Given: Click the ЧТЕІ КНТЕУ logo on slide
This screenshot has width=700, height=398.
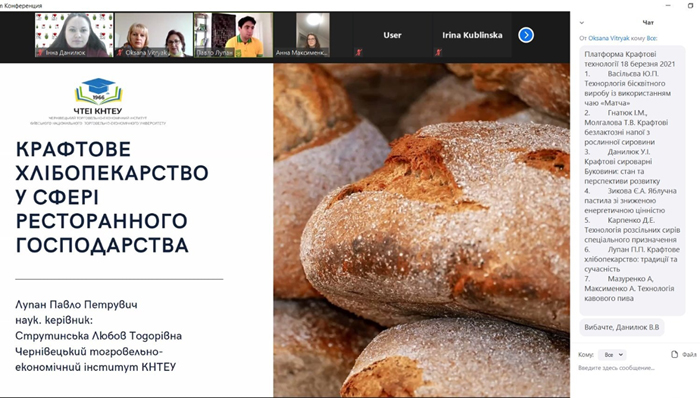Looking at the screenshot, I should 98,97.
